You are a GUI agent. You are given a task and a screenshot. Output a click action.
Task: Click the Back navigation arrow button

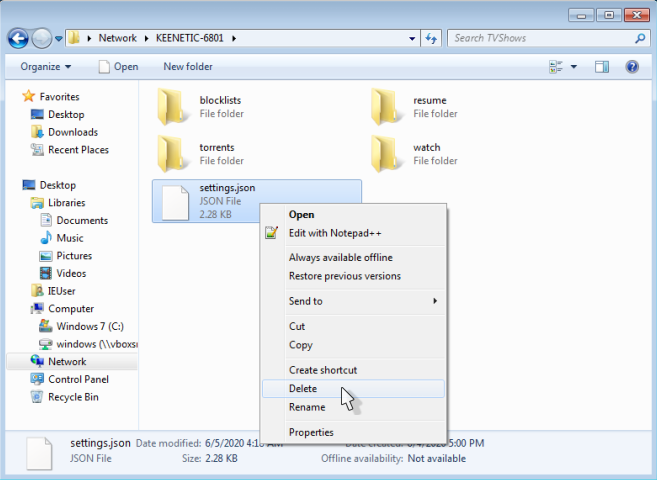click(18, 39)
